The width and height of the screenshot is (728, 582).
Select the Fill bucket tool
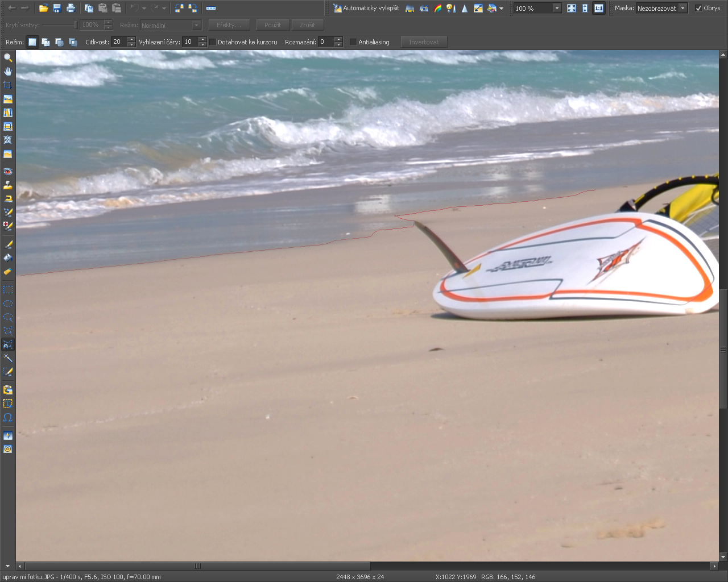(8, 258)
